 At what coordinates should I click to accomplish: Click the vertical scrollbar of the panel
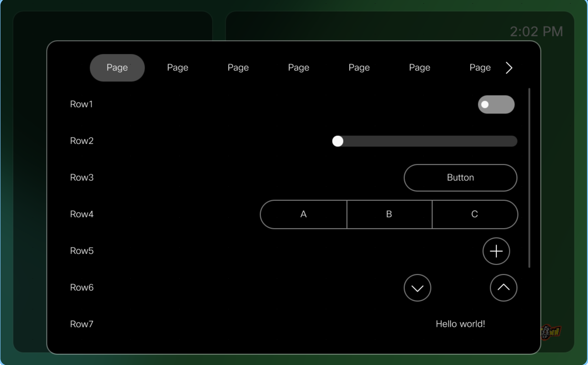529,178
